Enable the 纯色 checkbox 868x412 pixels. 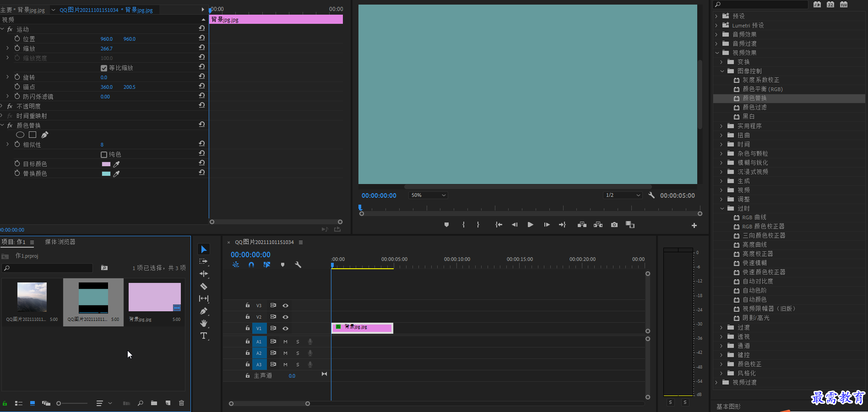(104, 154)
